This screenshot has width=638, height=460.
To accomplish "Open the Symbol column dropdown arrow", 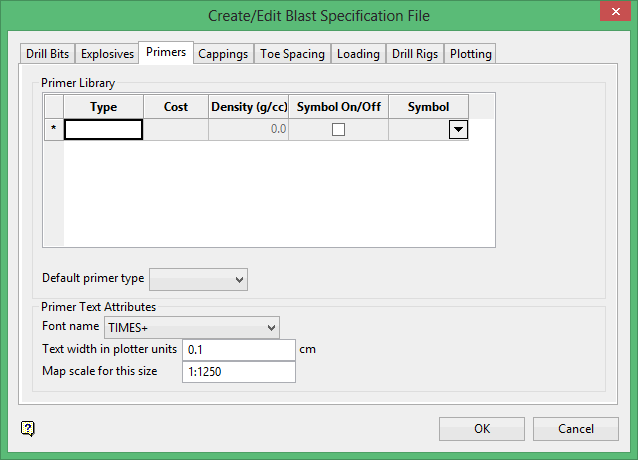I will click(x=458, y=129).
